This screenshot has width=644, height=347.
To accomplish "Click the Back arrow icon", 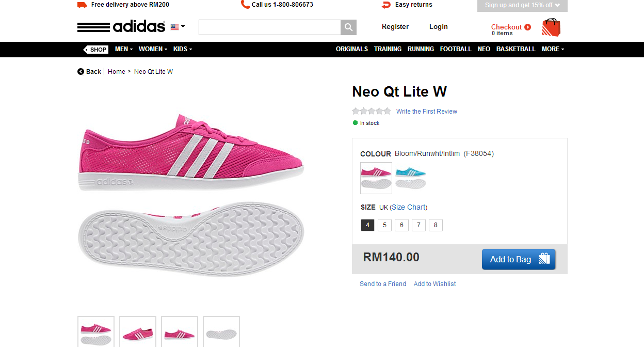I will 81,72.
